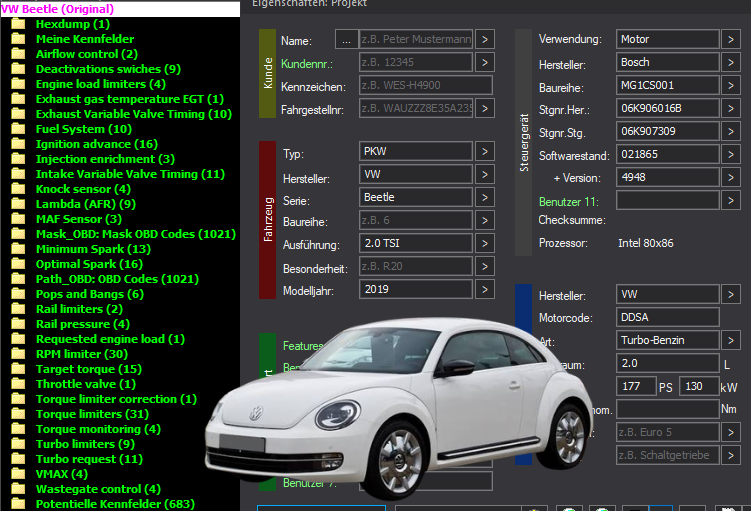Screen dimensions: 751x511
Task: Select Exhaust gas temperature EGT (1)
Action: (130, 99)
